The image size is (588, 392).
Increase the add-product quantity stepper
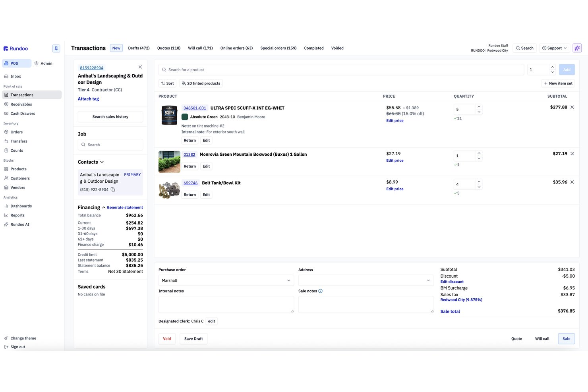click(x=552, y=67)
